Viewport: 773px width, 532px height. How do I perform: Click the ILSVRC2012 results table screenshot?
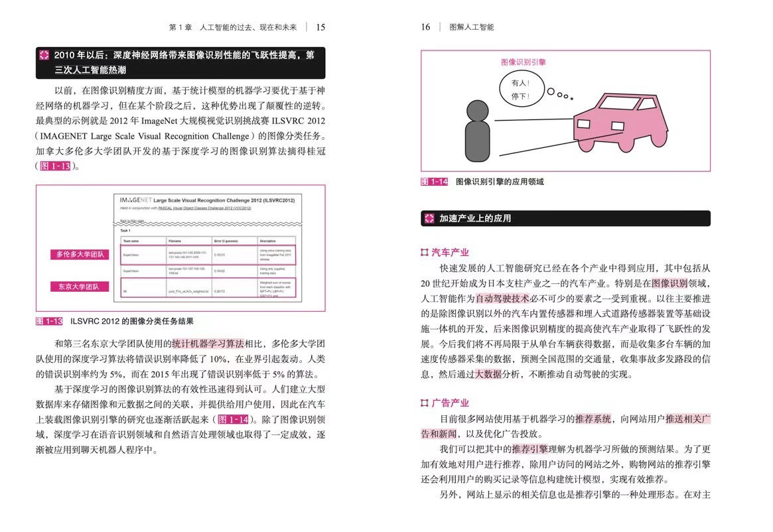(x=208, y=247)
